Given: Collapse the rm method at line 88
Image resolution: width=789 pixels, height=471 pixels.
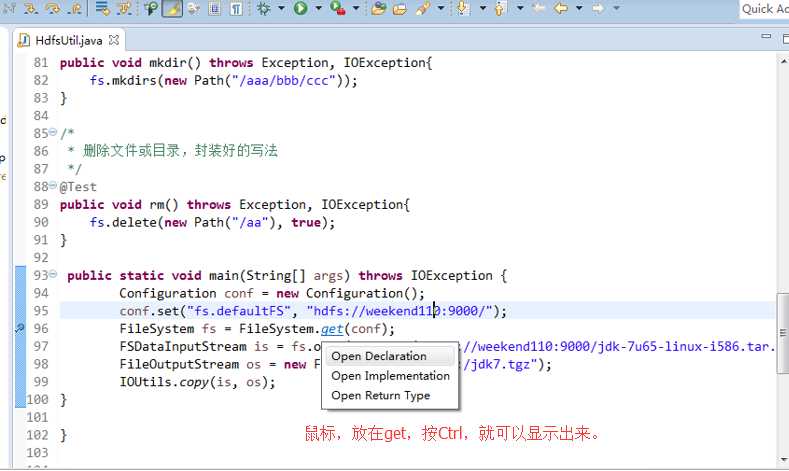Looking at the screenshot, I should (53, 186).
